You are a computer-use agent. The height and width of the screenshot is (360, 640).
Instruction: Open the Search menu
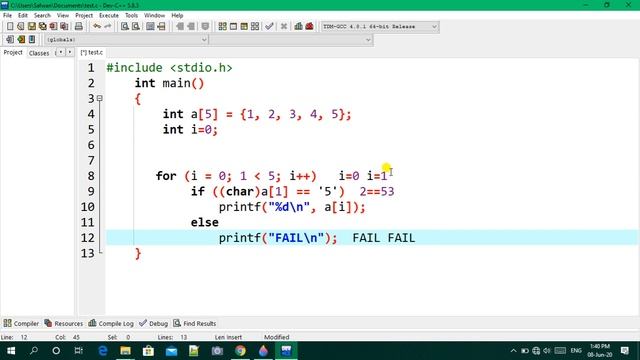pyautogui.click(x=42, y=16)
